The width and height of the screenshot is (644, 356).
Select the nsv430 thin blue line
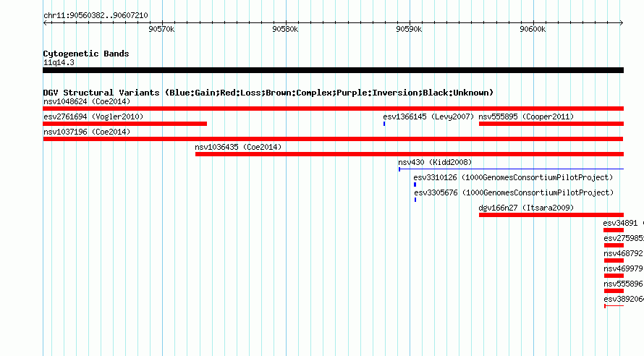click(512, 169)
